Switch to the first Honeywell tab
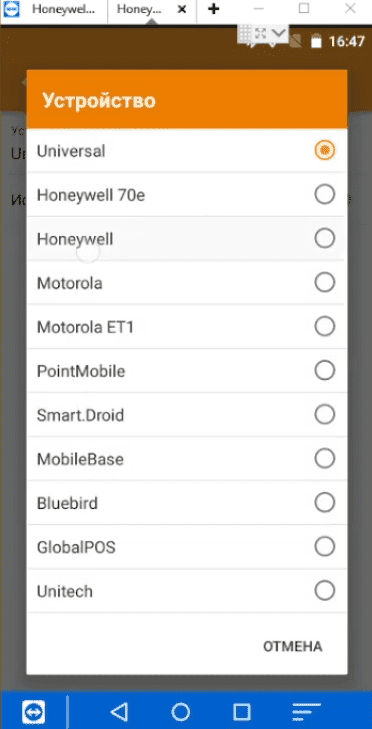The width and height of the screenshot is (372, 729). coord(63,9)
